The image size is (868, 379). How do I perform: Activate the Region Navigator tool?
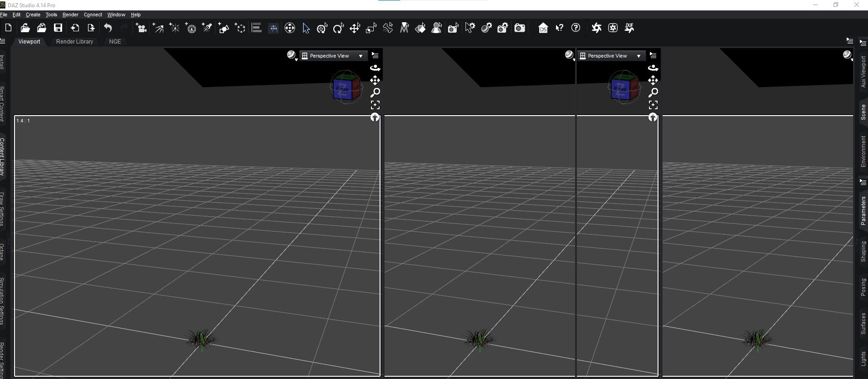tap(437, 28)
